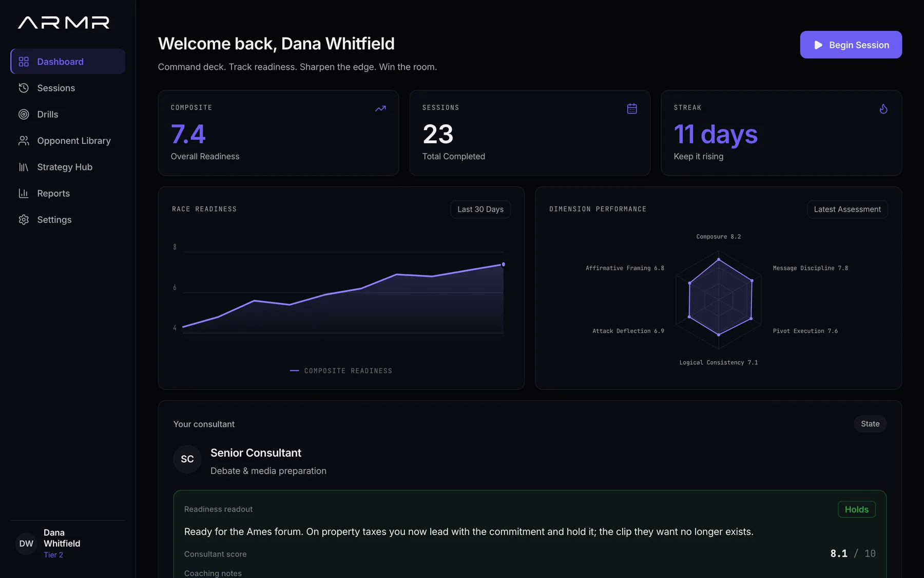Click the Attack Deflection 6.9 label
The height and width of the screenshot is (578, 924).
tap(628, 331)
